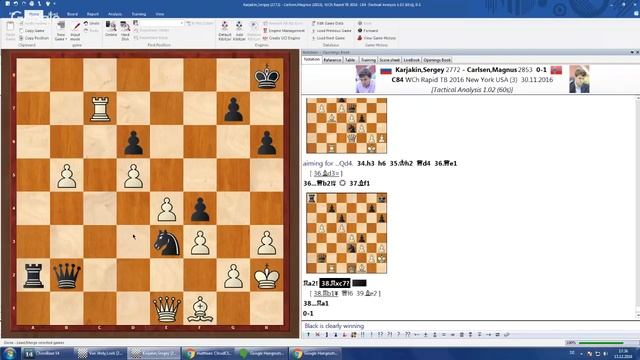Click the red X delete icon in annotation toolbar
640x360 pixels.
[318, 334]
